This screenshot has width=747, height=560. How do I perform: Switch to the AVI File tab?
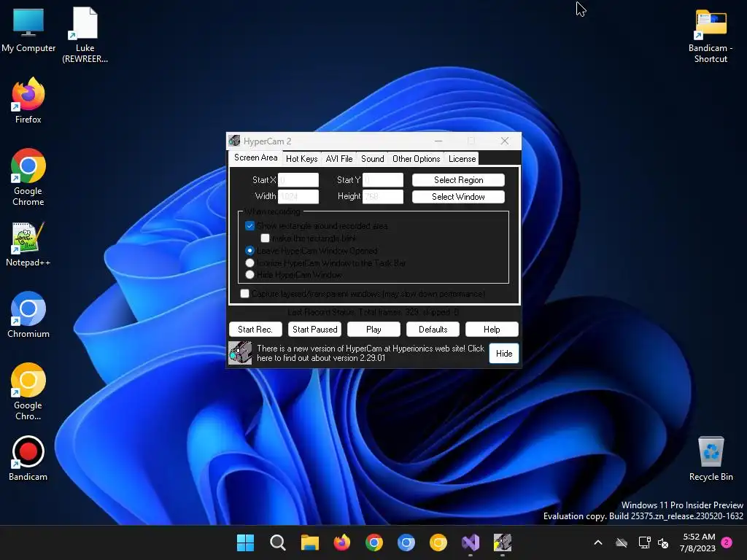point(339,158)
